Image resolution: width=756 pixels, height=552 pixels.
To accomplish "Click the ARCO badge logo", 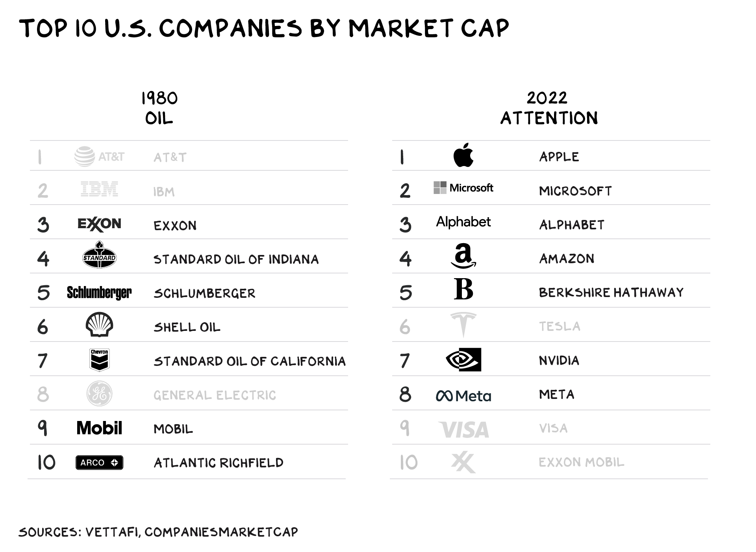I will coord(99,463).
